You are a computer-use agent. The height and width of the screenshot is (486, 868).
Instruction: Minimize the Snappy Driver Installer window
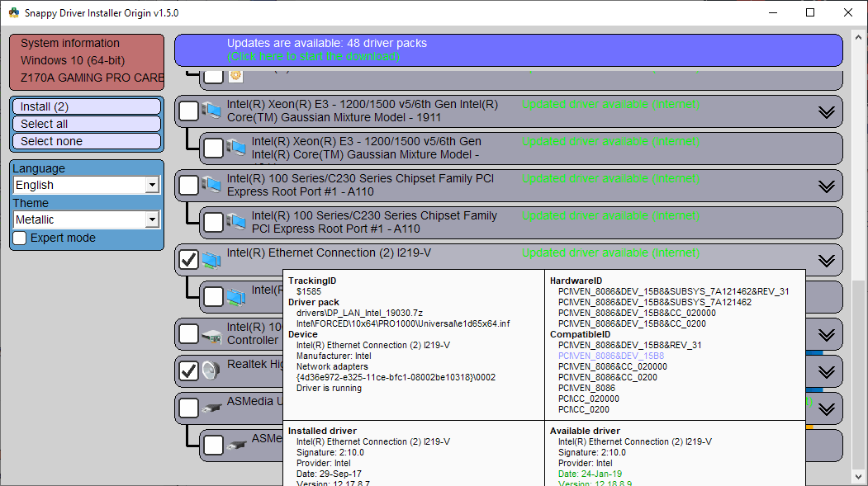coord(773,12)
